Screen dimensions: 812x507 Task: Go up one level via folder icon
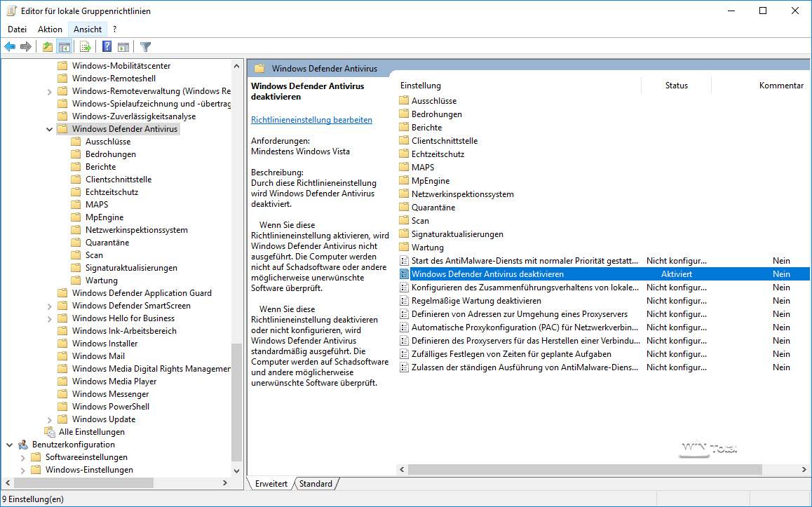coord(47,47)
